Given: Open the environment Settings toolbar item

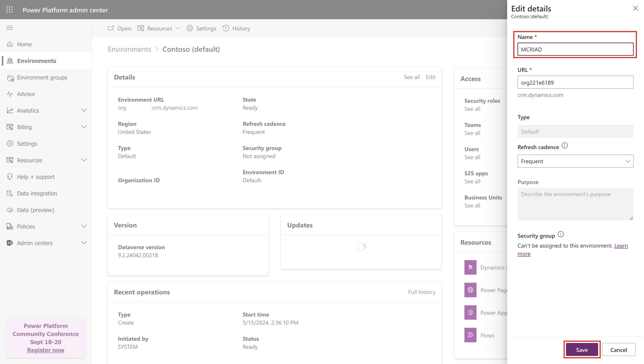Looking at the screenshot, I should (x=201, y=28).
